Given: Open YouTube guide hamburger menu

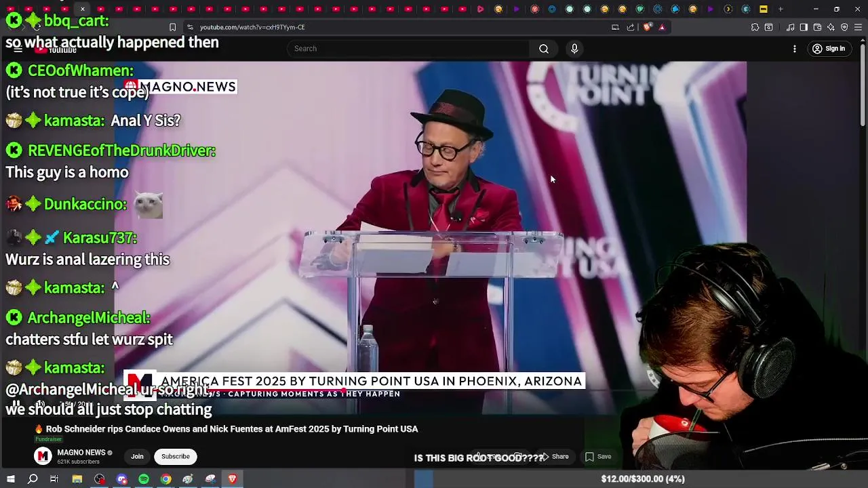Looking at the screenshot, I should tap(18, 49).
